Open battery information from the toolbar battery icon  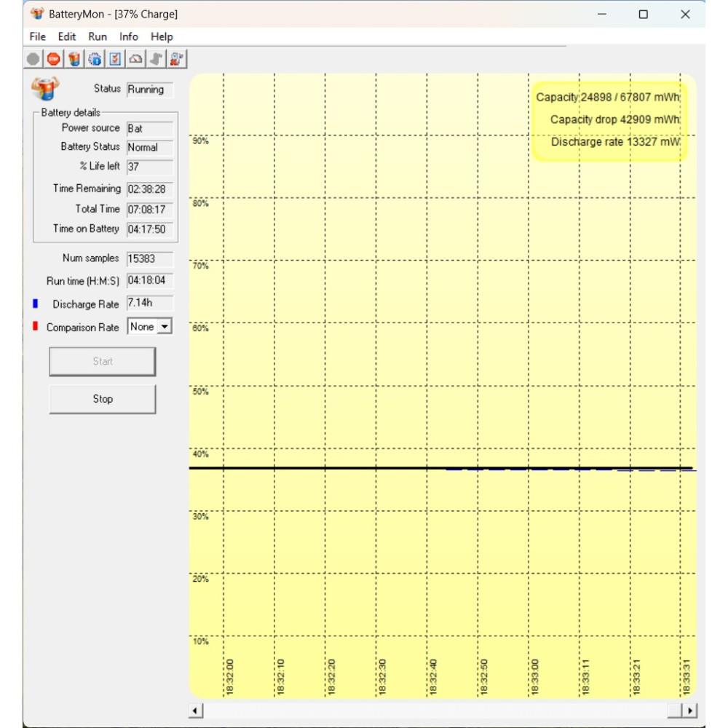[74, 59]
